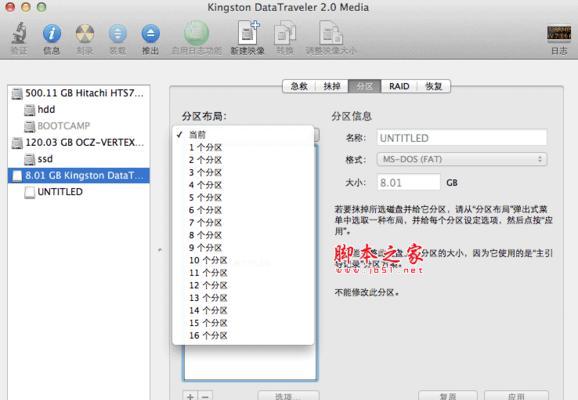Viewport: 578px width, 400px height.
Task: Click the Verify microscope toolbar icon
Action: point(19,34)
